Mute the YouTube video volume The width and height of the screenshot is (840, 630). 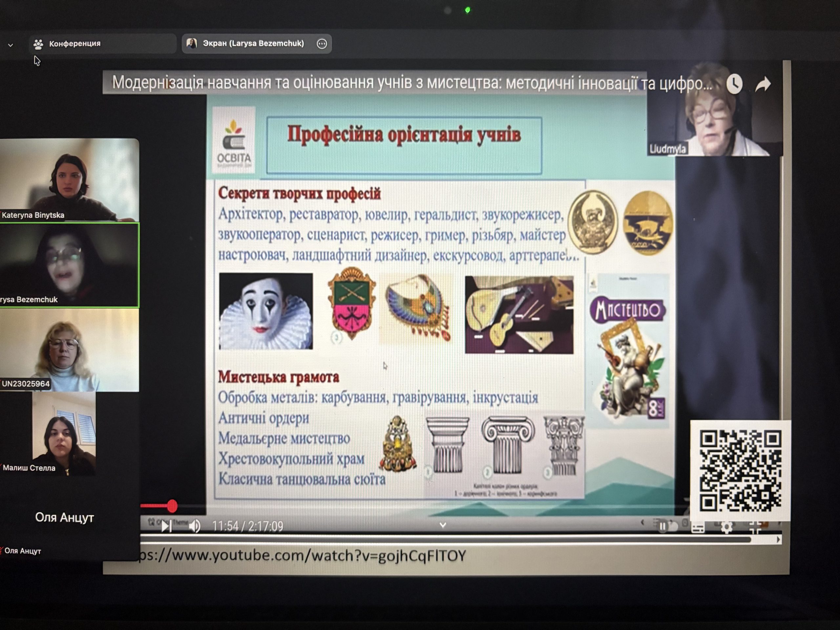pos(195,526)
